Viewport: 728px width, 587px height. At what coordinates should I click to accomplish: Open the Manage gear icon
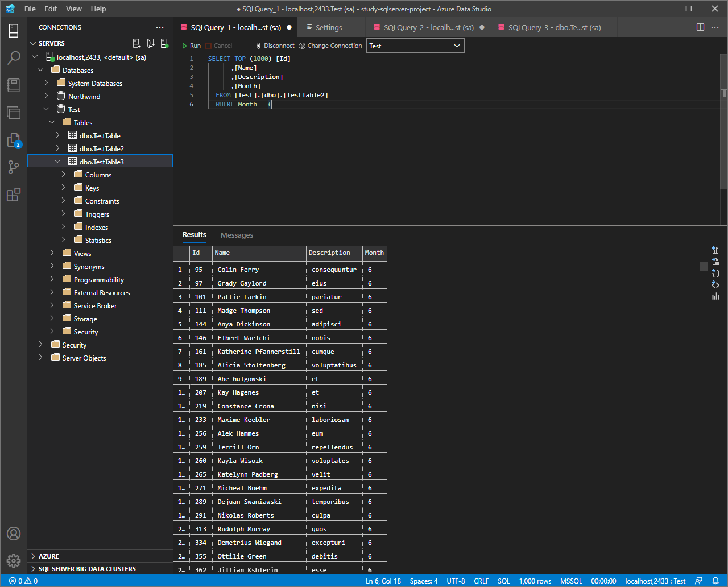tap(14, 561)
